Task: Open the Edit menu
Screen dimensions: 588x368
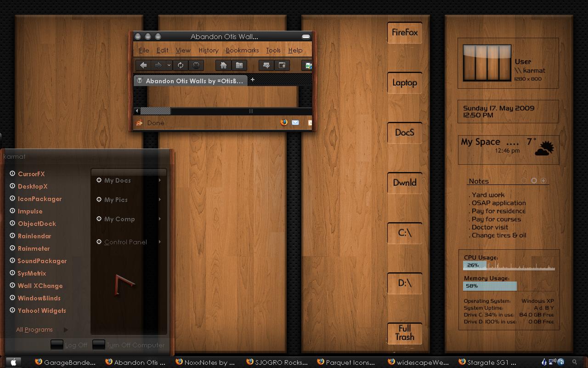Action: pyautogui.click(x=162, y=50)
